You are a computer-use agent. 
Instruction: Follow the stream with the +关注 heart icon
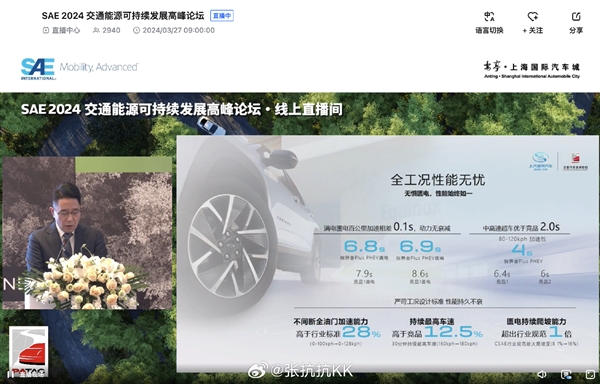click(533, 17)
